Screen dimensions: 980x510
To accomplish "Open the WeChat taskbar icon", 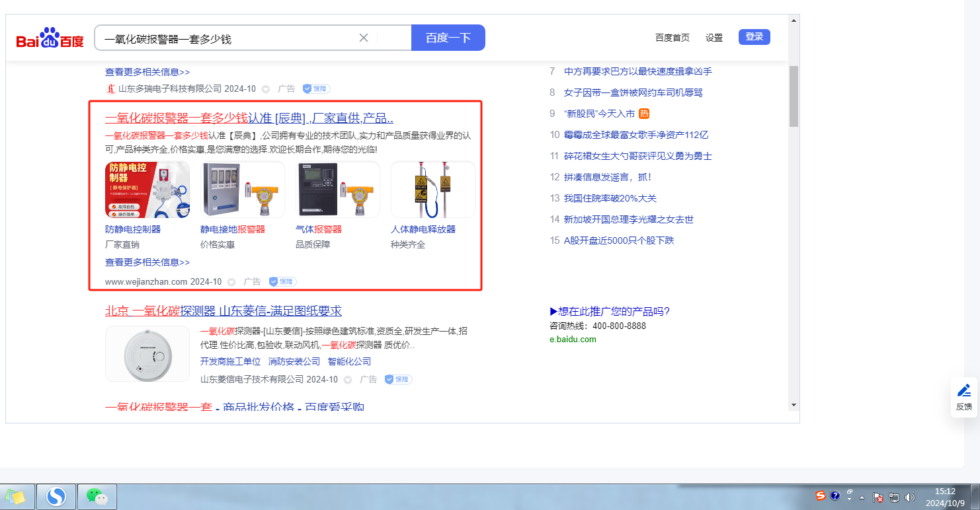I will (97, 496).
